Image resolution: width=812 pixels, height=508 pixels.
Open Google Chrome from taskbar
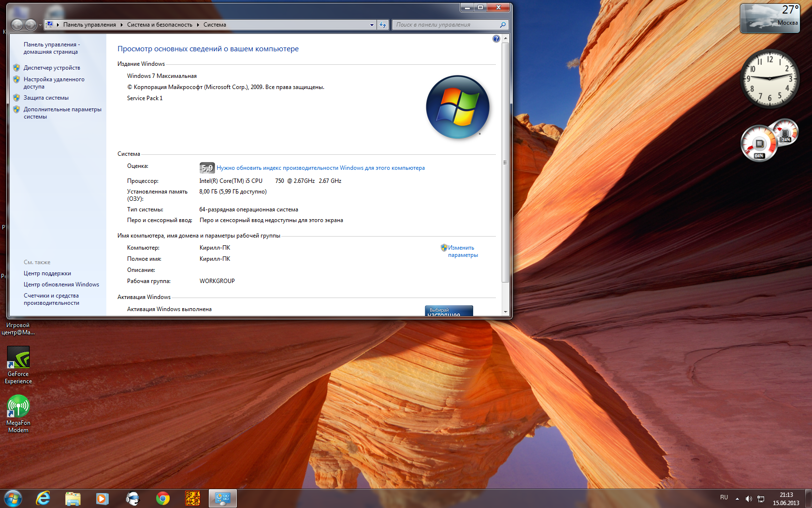[x=163, y=498]
